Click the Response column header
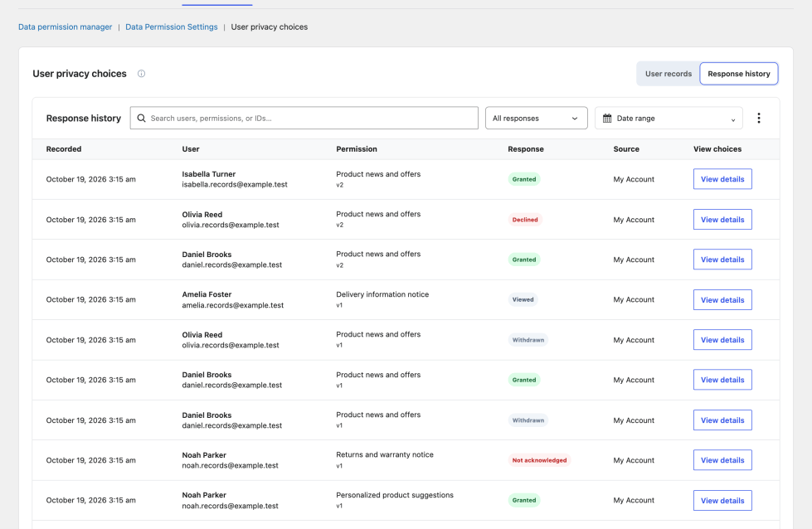Viewport: 812px width, 529px height. [526, 149]
